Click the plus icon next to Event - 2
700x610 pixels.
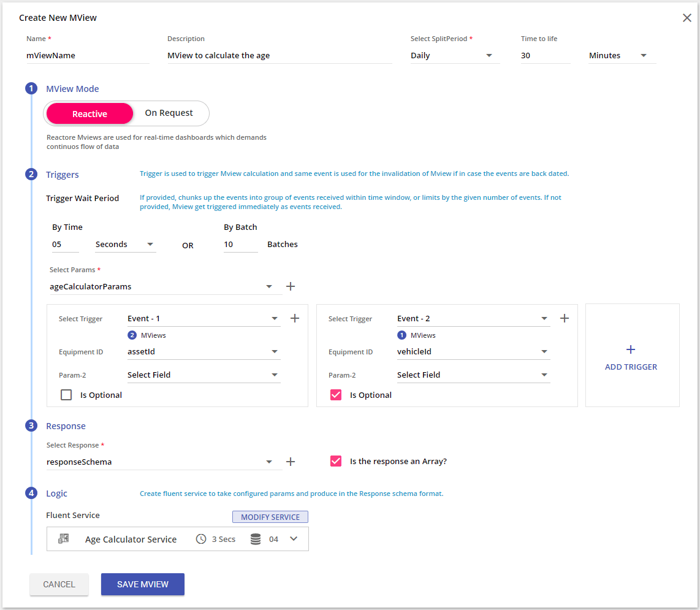pos(565,318)
